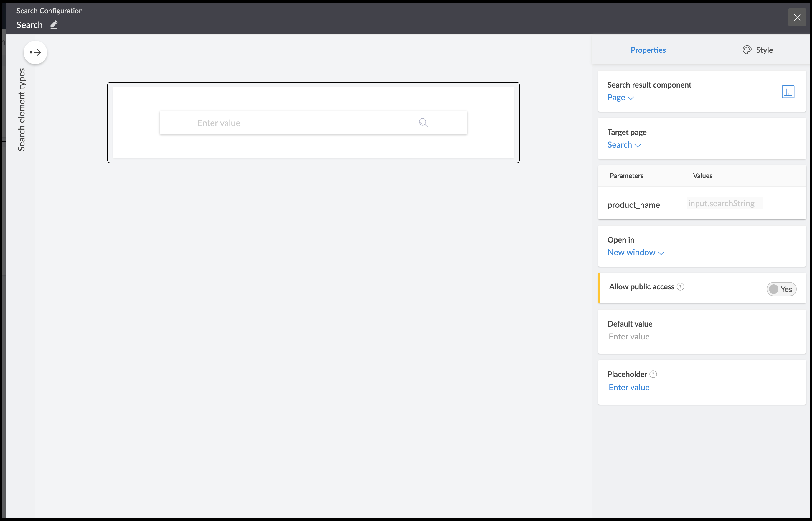Click the palette icon on Style tab
812x521 pixels.
click(747, 50)
